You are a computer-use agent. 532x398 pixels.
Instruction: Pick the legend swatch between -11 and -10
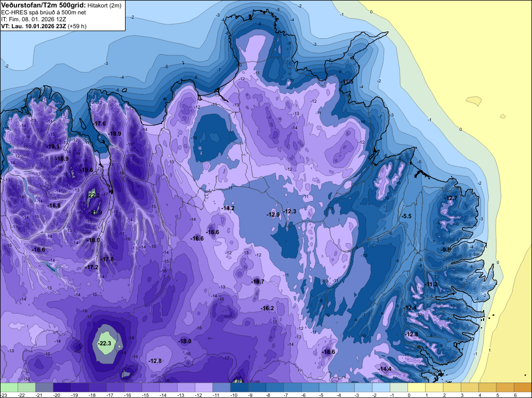point(221,387)
